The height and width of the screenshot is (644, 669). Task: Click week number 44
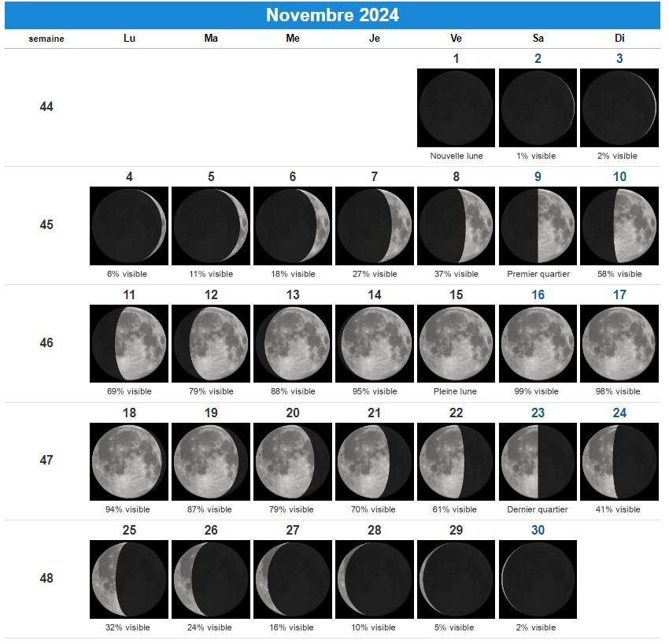click(46, 107)
